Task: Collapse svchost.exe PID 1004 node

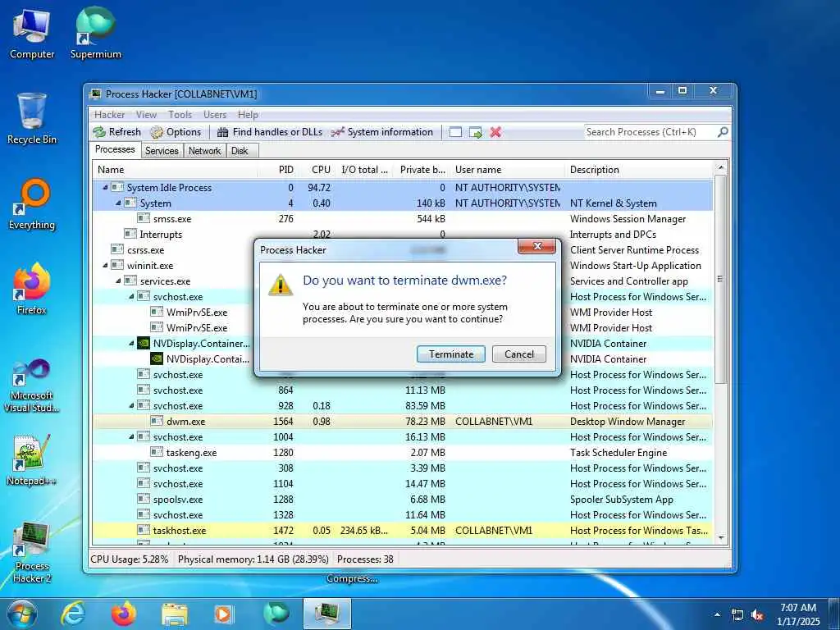Action: (x=132, y=436)
